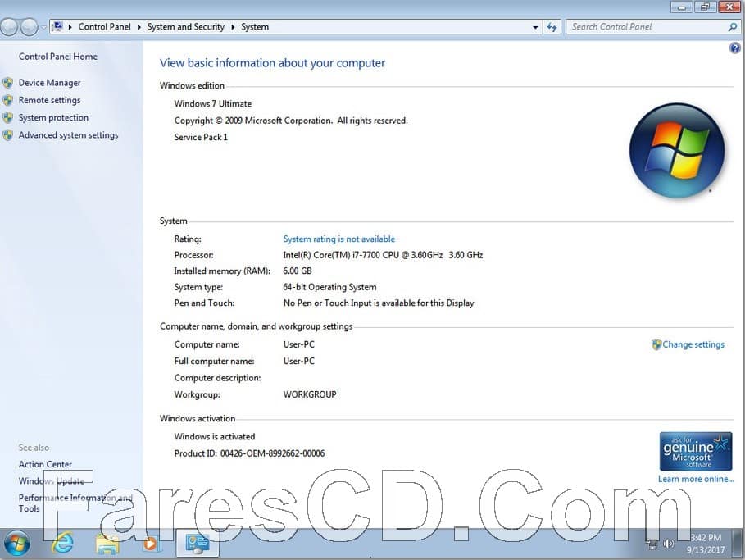Click the Windows logo image

677,150
